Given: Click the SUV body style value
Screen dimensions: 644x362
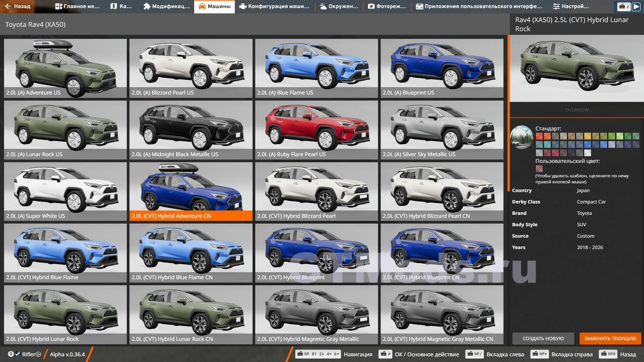Looking at the screenshot, I should tap(581, 224).
